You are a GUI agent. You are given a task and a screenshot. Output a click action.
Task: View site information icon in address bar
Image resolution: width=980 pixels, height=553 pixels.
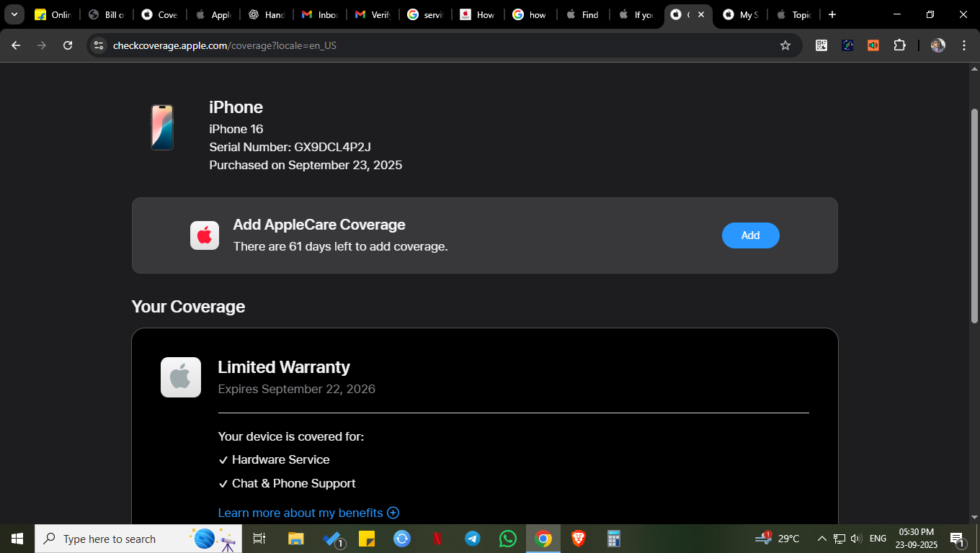click(x=99, y=45)
